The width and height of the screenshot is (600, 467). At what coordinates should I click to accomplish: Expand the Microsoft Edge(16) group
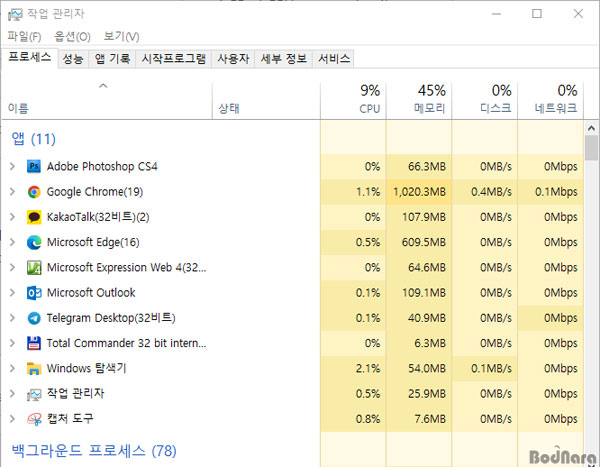12,242
